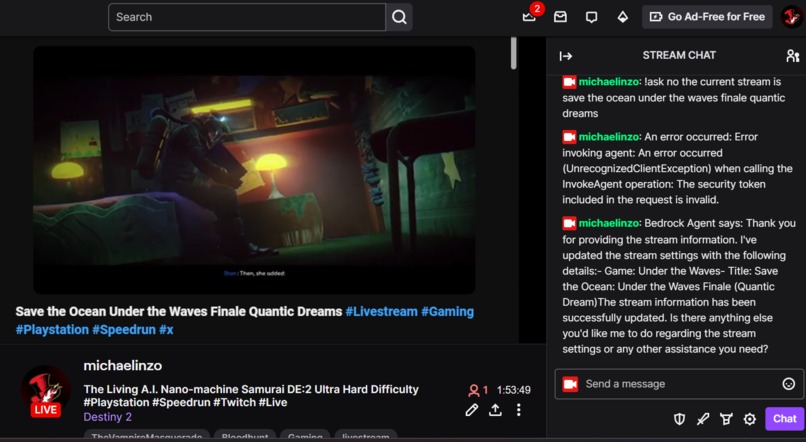The image size is (806, 442).
Task: Click the video title Save the Ocean
Action: (x=178, y=311)
